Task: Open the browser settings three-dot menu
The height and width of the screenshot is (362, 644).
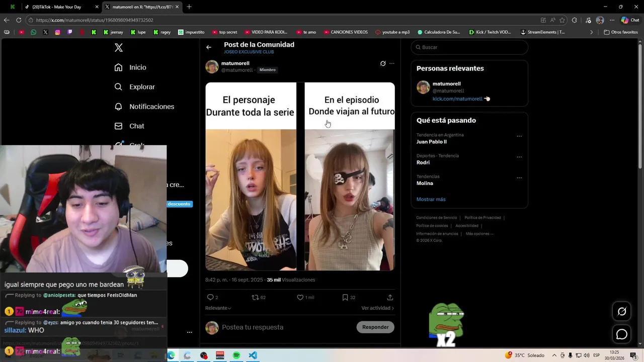Action: (x=612, y=20)
